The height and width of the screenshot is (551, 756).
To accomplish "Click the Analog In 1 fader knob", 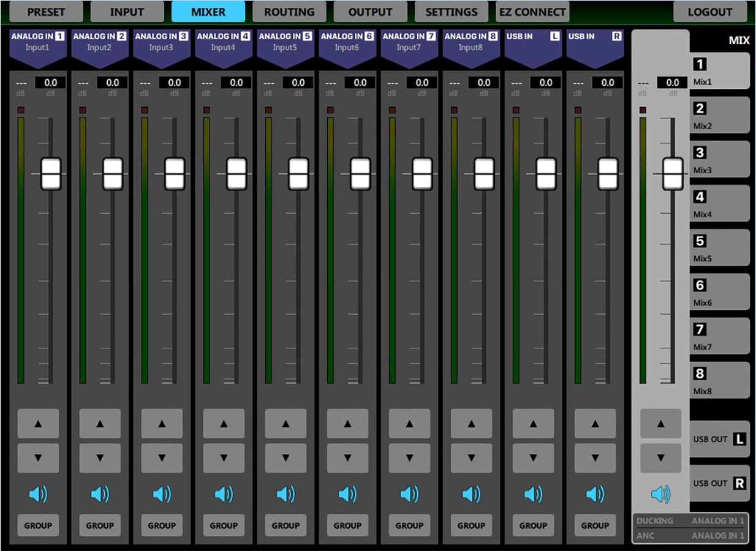I will tap(51, 174).
